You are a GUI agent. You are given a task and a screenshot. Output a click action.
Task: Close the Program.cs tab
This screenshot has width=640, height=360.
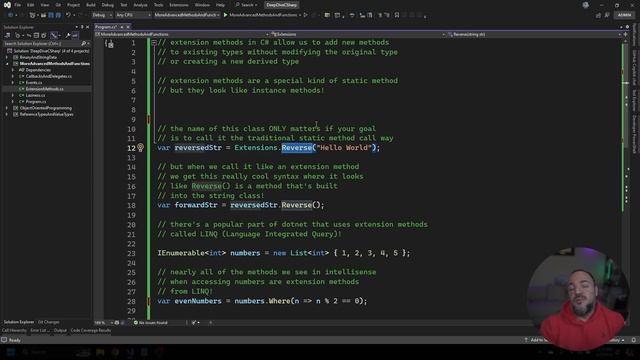point(128,27)
